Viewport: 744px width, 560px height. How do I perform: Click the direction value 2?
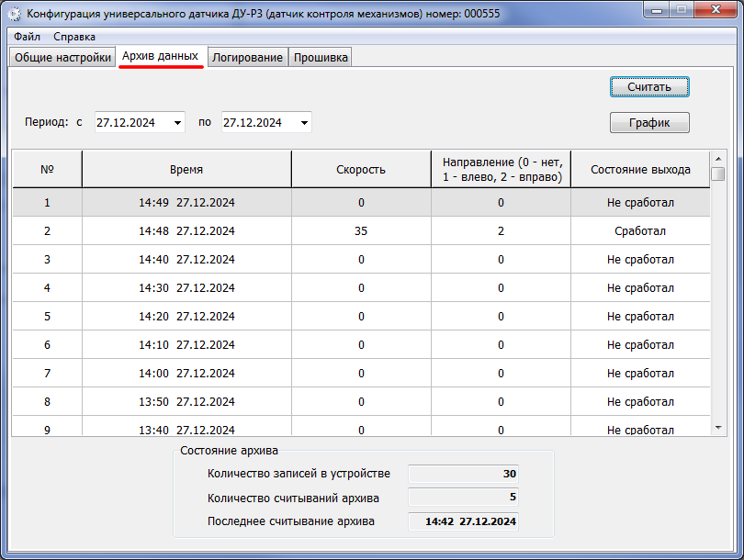[x=502, y=231]
